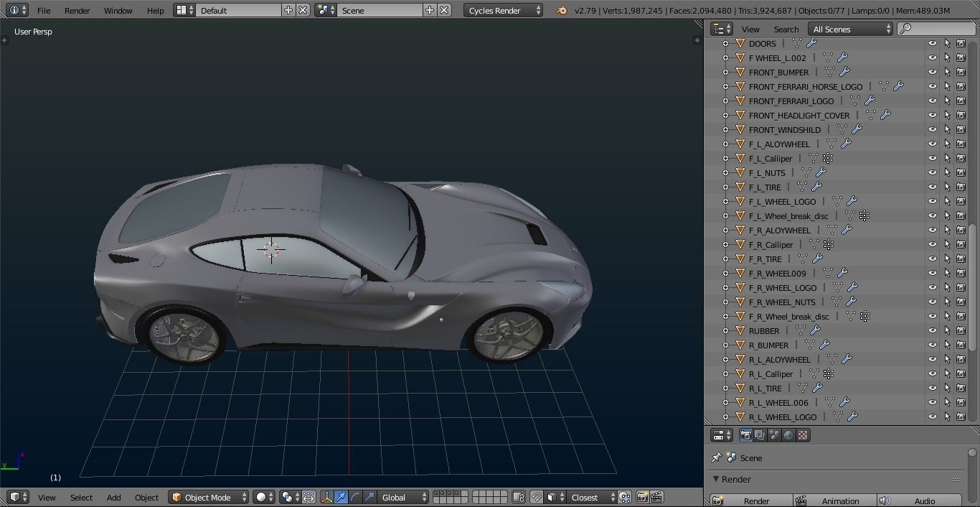Pin the properties context

(x=716, y=457)
